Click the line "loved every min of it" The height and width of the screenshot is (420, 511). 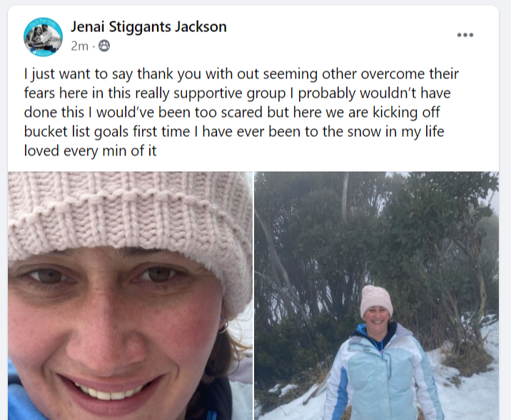pyautogui.click(x=90, y=150)
